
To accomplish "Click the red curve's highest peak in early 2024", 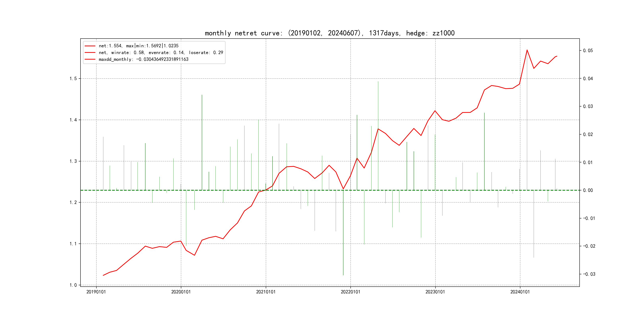I will (x=527, y=50).
